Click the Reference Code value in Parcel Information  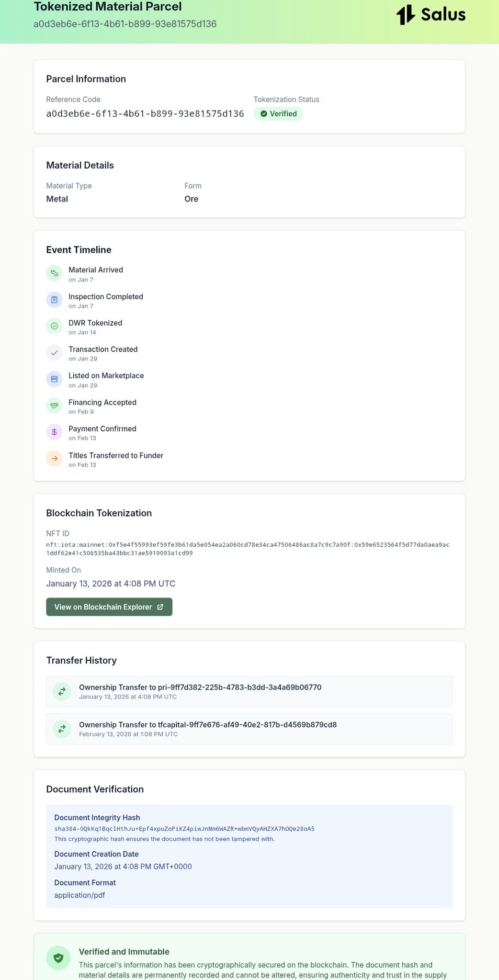pos(145,114)
